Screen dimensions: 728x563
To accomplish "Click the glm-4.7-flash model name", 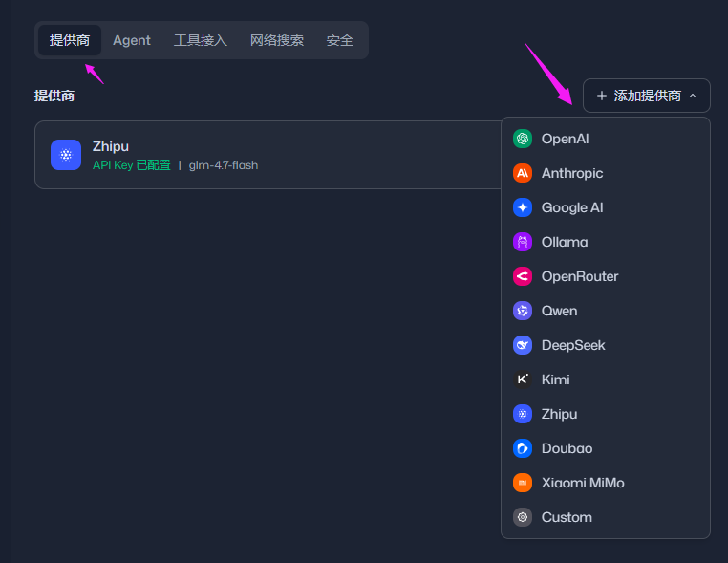I will click(x=224, y=165).
